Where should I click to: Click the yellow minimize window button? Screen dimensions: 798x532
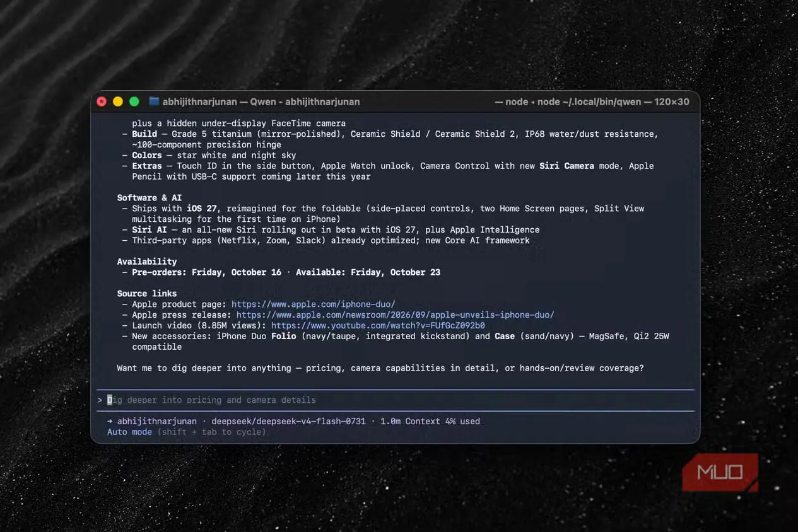[117, 101]
